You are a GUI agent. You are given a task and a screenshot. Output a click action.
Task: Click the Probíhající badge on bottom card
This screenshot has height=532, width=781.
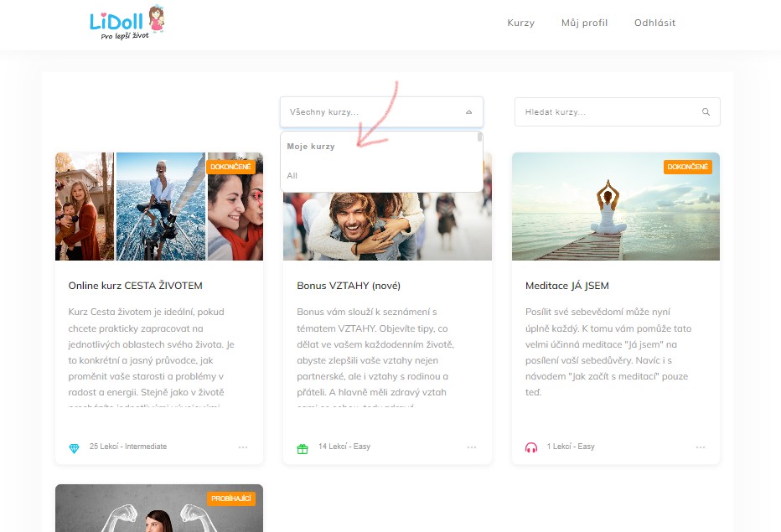click(x=232, y=498)
